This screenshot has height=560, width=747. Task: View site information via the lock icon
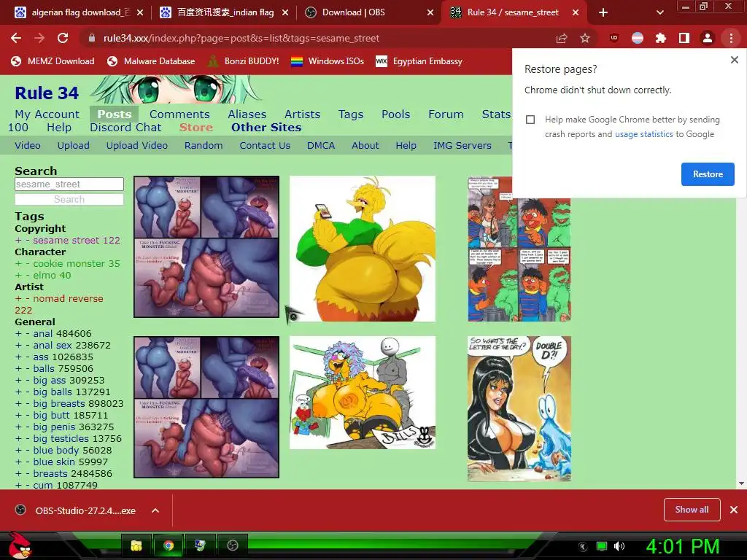click(x=91, y=38)
